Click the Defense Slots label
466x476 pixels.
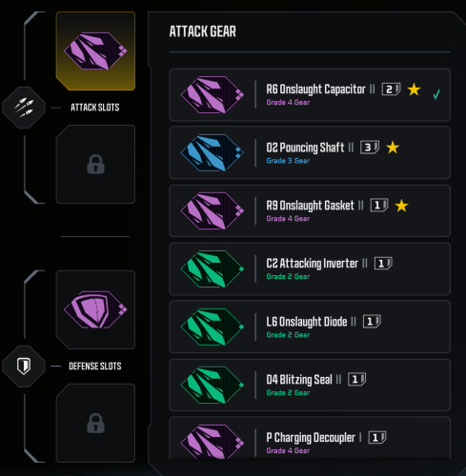95,367
